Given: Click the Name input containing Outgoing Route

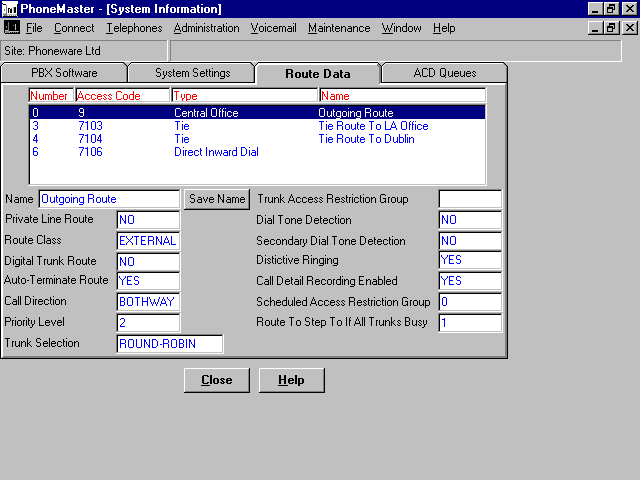Looking at the screenshot, I should [x=109, y=199].
